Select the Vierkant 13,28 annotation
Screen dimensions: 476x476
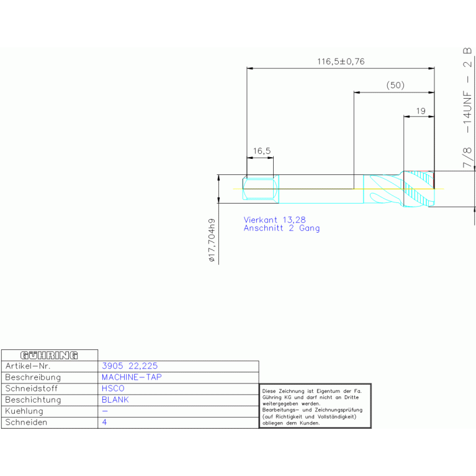click(x=274, y=220)
